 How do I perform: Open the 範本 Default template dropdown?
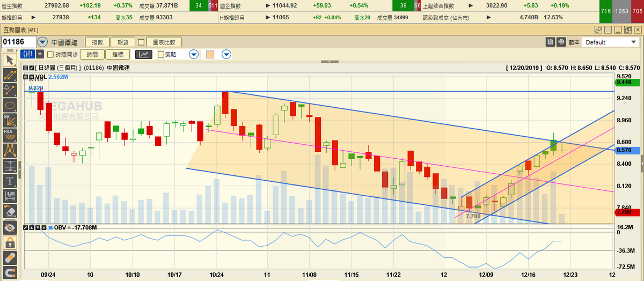coord(610,42)
